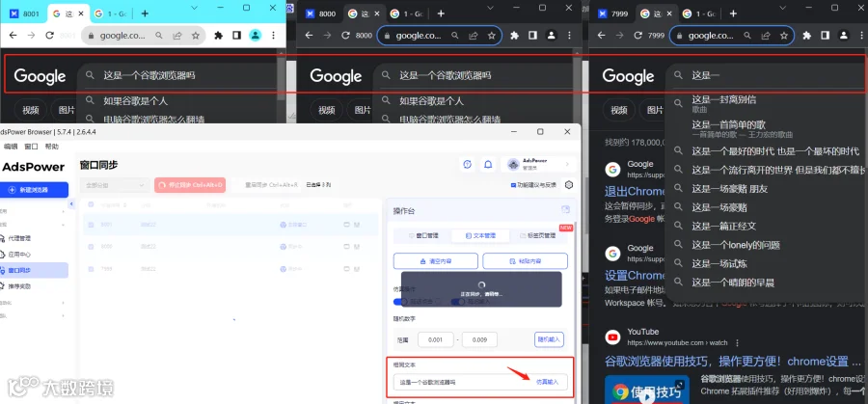This screenshot has height=404, width=868.
Task: Click the profile icon in 8000 window
Action: 551,36
